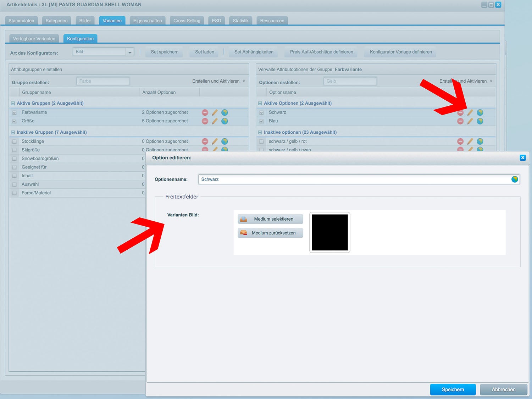Switch to the Stammdaten tab
The width and height of the screenshot is (532, 399).
(21, 21)
